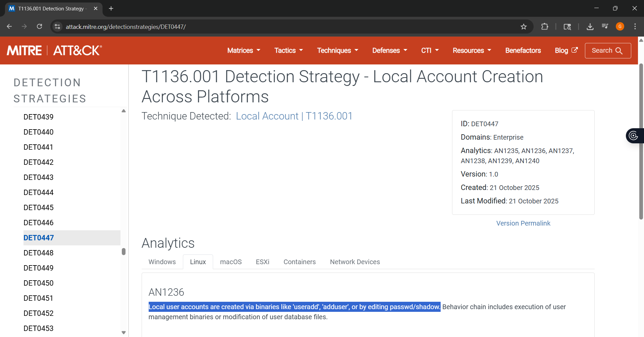Click the page scroll-up arrow
This screenshot has height=337, width=644.
tap(641, 40)
